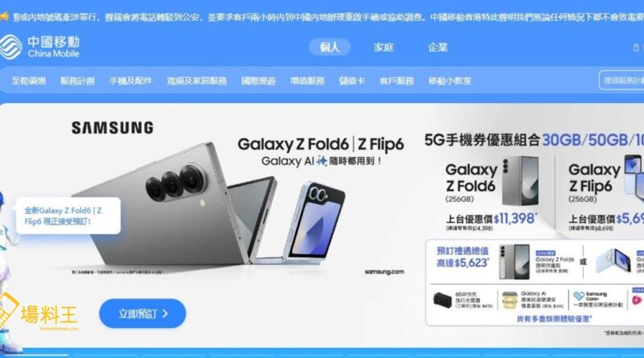The height and width of the screenshot is (358, 644).
Task: Click the service search input field
Action: 621,80
